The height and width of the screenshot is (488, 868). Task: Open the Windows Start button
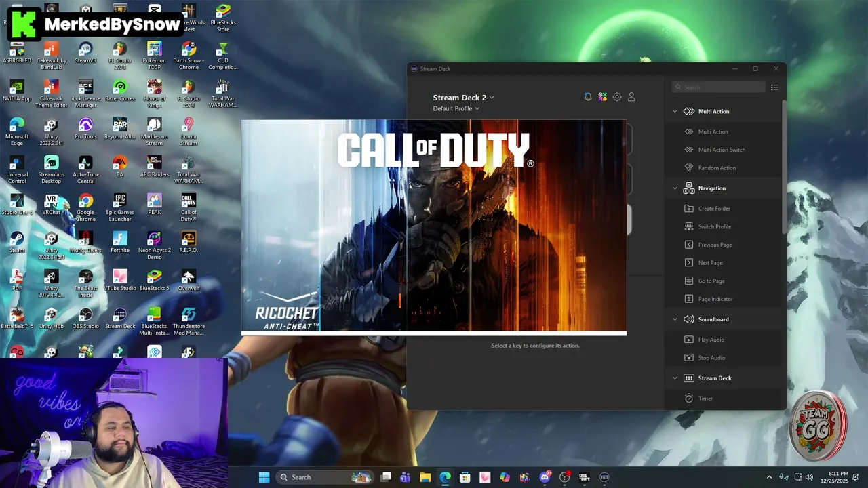coord(264,477)
